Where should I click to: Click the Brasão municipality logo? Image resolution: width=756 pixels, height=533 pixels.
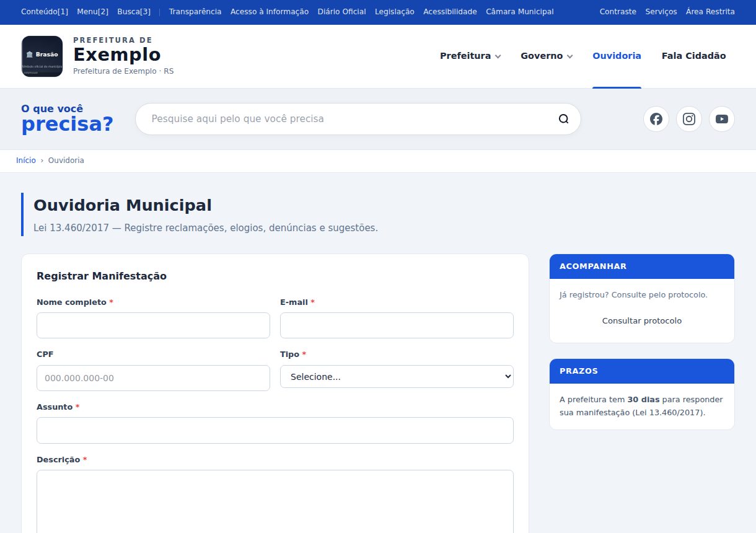point(42,56)
